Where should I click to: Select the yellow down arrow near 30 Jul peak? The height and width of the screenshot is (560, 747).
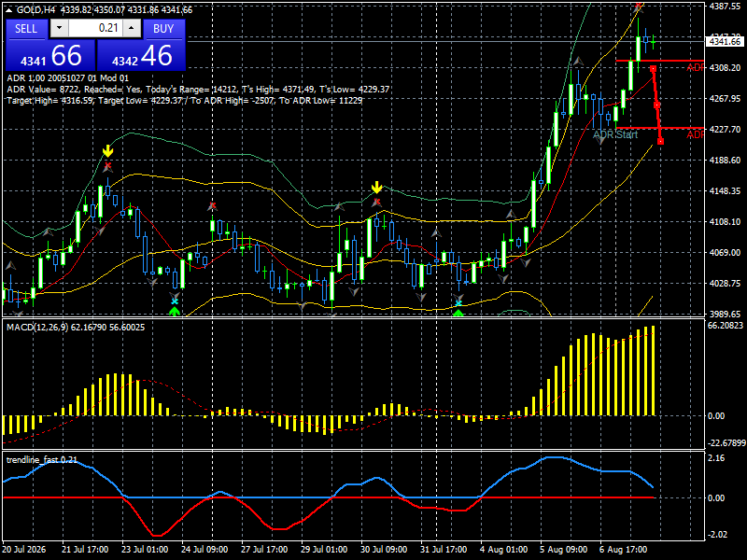point(377,187)
